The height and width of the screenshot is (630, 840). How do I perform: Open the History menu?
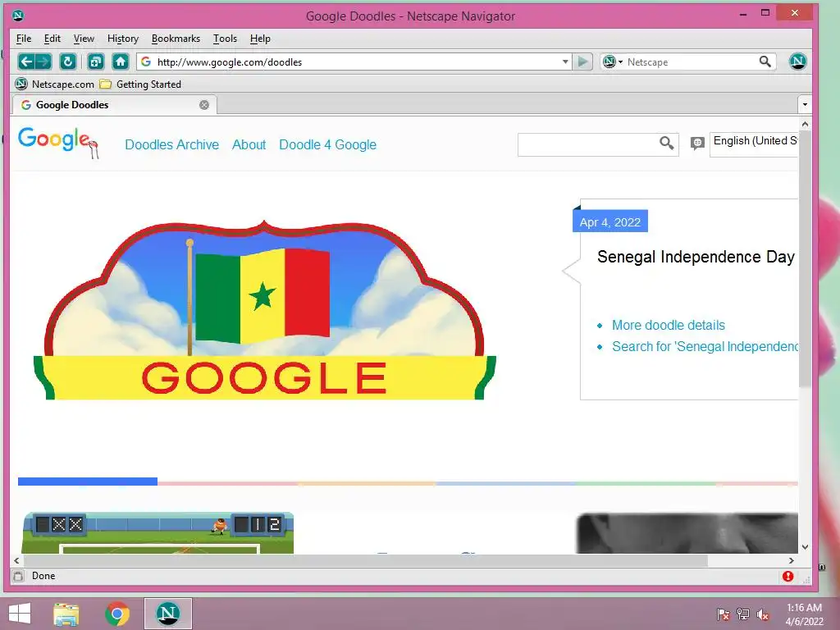click(123, 39)
